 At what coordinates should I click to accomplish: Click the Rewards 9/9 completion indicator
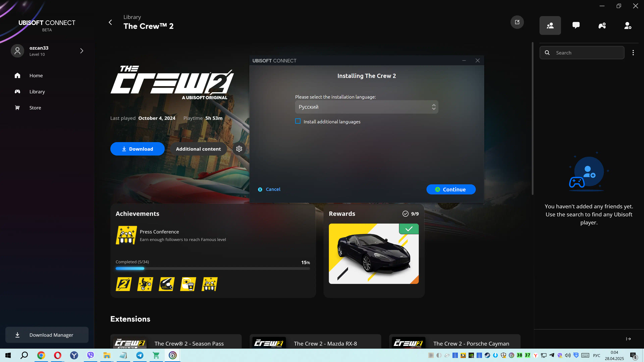[x=410, y=214]
